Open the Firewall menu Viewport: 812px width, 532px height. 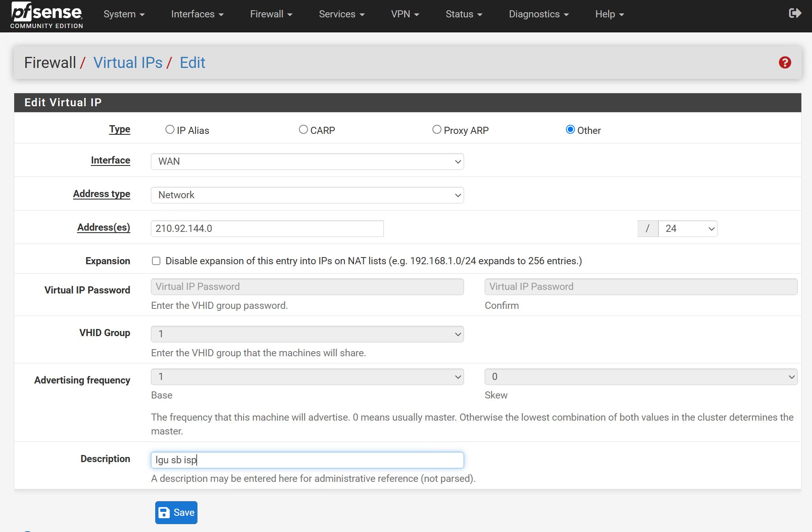[x=271, y=14]
